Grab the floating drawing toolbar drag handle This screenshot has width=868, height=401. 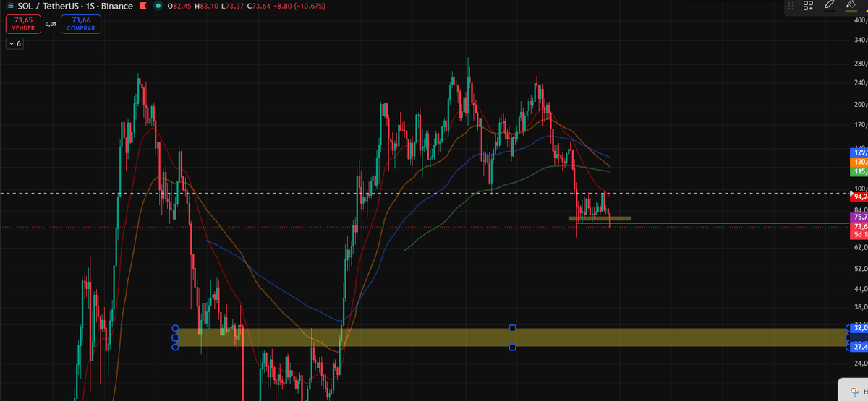click(790, 5)
